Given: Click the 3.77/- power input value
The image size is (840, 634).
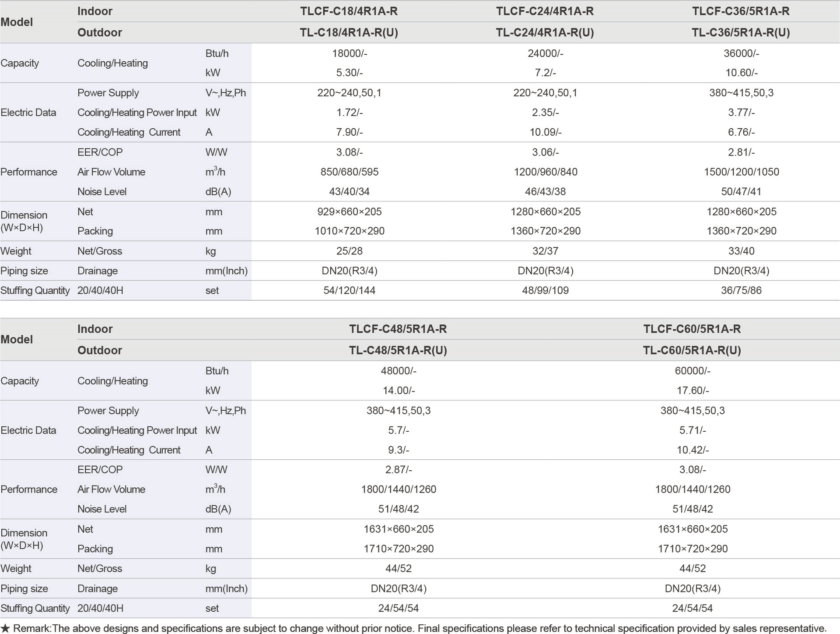Looking at the screenshot, I should pos(741,113).
